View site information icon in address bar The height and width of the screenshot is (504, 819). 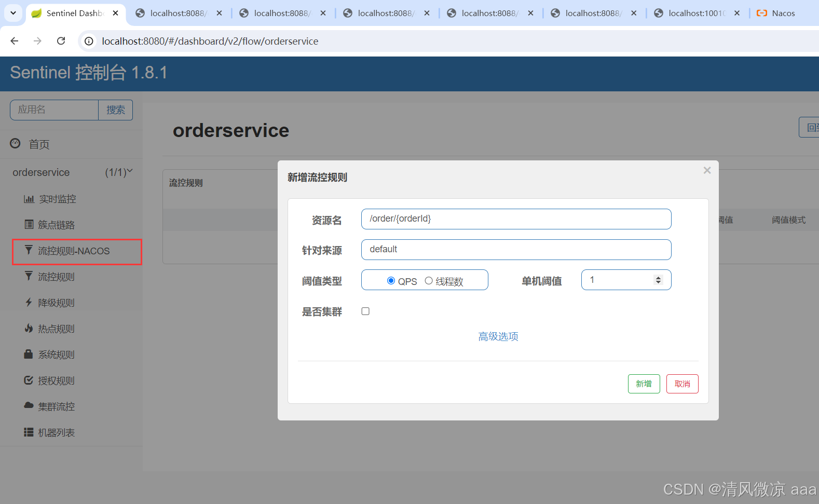[89, 41]
